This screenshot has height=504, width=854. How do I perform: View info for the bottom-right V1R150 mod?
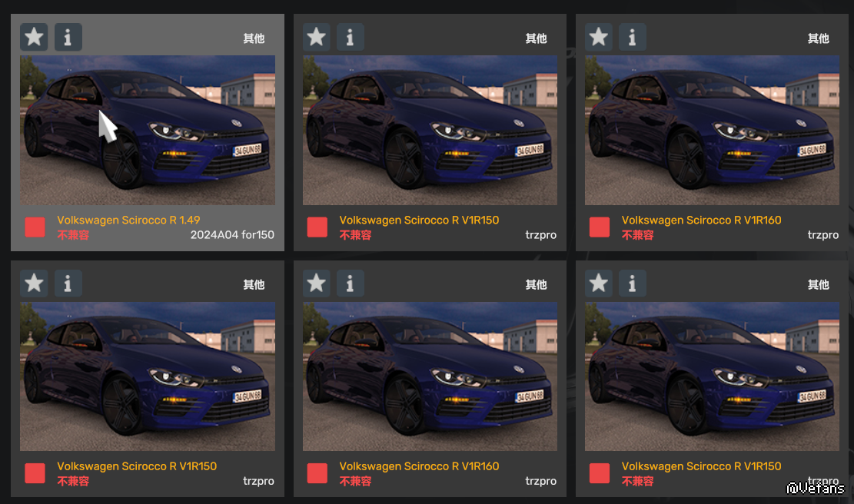[633, 283]
